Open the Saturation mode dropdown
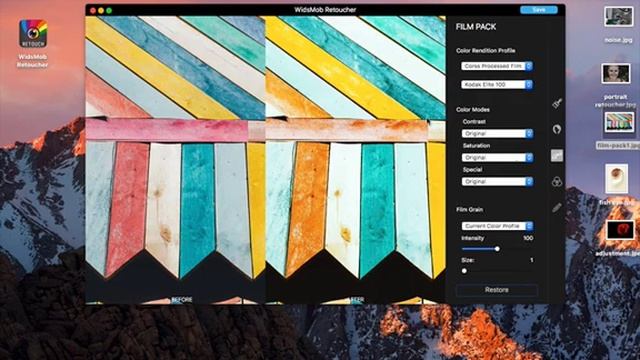640x360 pixels. click(x=497, y=158)
